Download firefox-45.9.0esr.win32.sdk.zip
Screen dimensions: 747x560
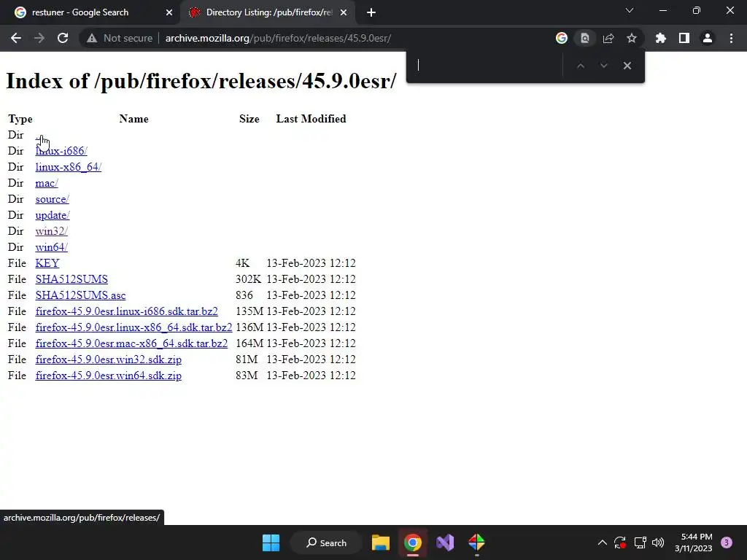109,359
